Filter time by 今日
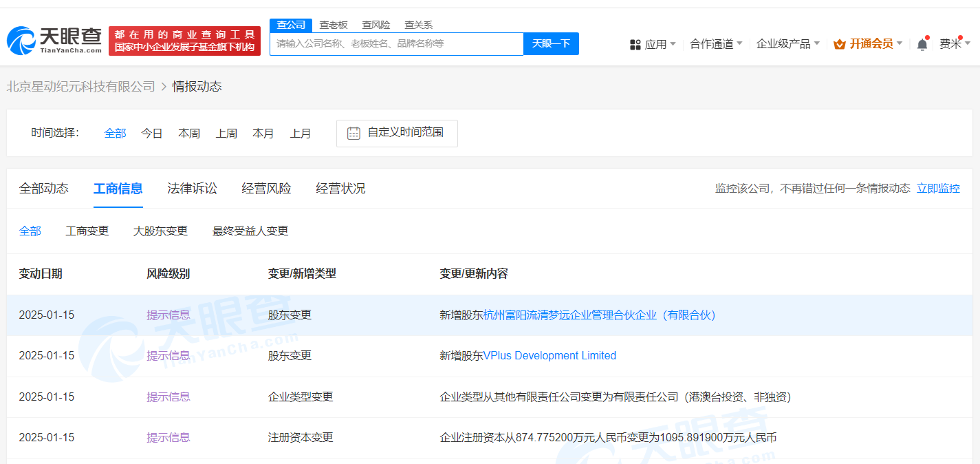This screenshot has height=464, width=980. (x=152, y=133)
